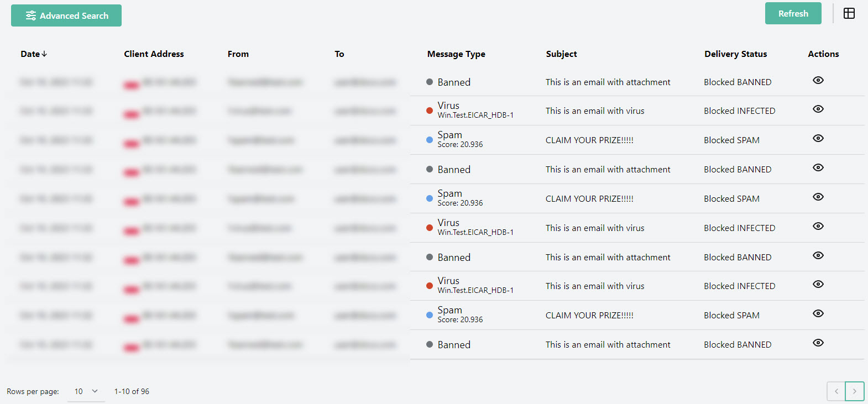The image size is (868, 404).
Task: Click the eye icon on the third Virus row
Action: [x=818, y=284]
